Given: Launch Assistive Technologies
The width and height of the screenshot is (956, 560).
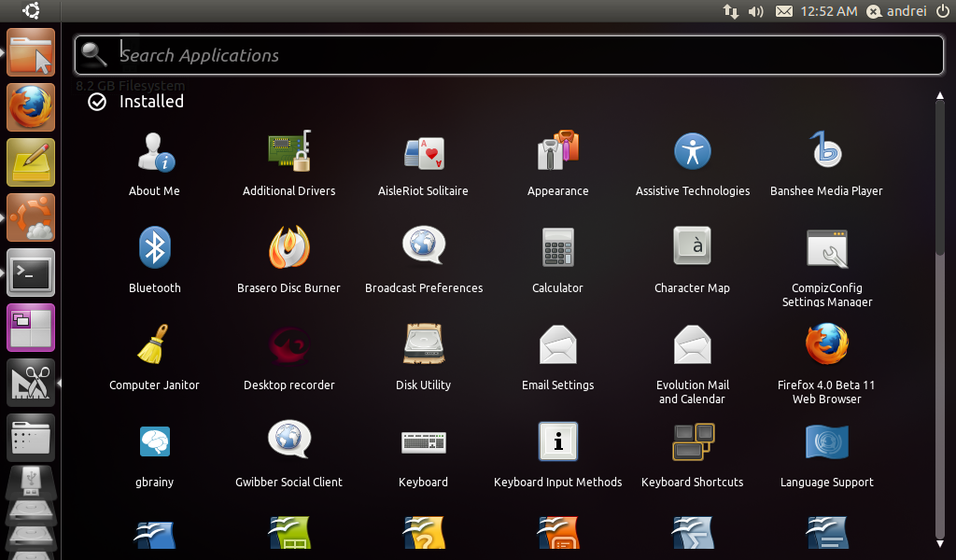Looking at the screenshot, I should [693, 164].
